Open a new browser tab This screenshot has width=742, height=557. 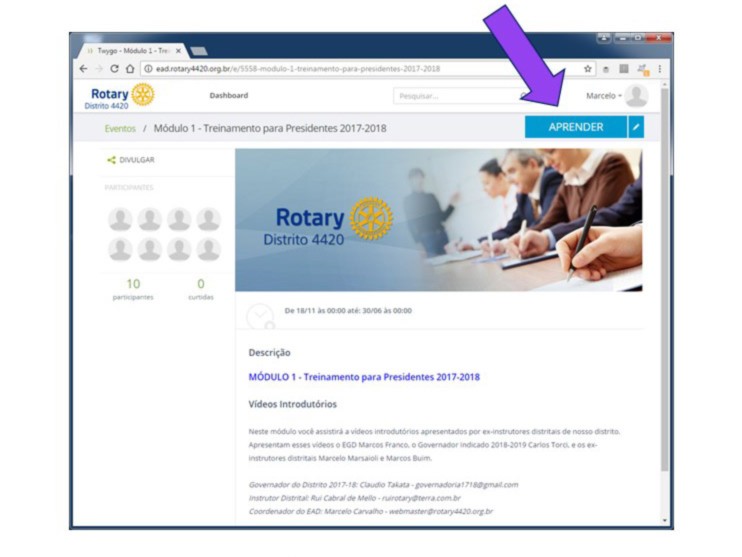(198, 50)
